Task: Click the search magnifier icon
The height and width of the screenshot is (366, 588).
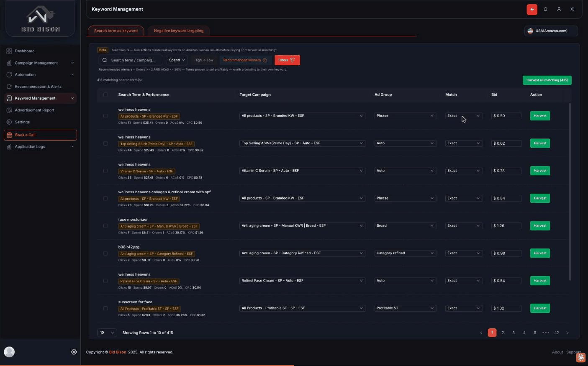Action: pyautogui.click(x=105, y=60)
